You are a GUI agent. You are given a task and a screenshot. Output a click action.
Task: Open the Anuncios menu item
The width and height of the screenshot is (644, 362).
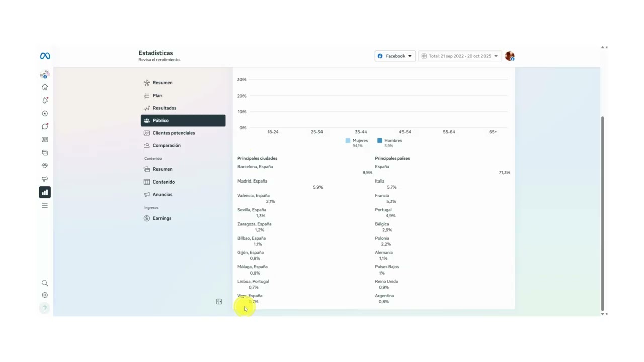click(x=183, y=195)
